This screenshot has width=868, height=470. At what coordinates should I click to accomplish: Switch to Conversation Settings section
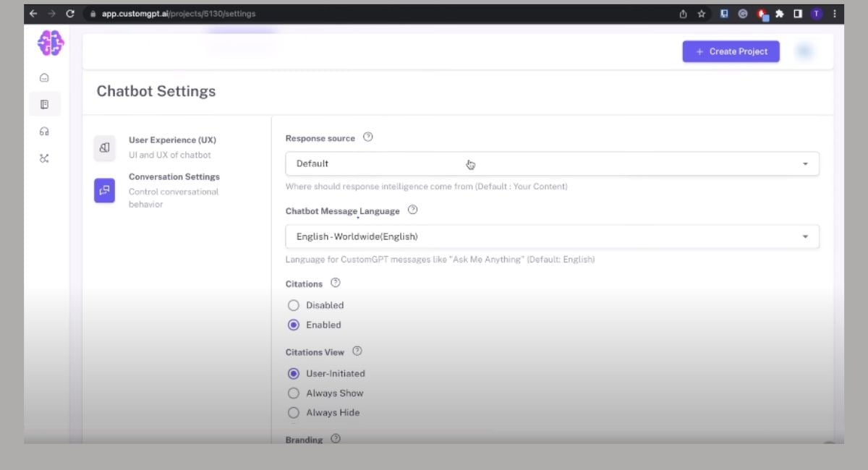point(174,176)
